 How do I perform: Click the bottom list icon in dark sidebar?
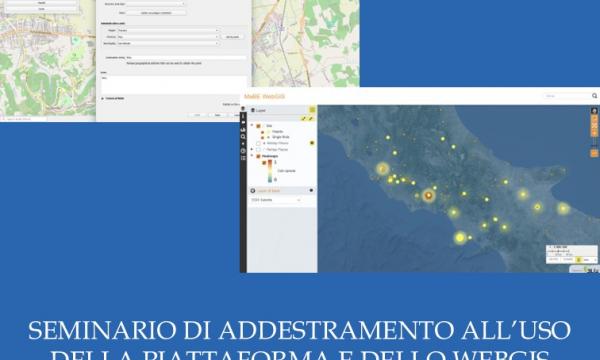click(x=243, y=158)
